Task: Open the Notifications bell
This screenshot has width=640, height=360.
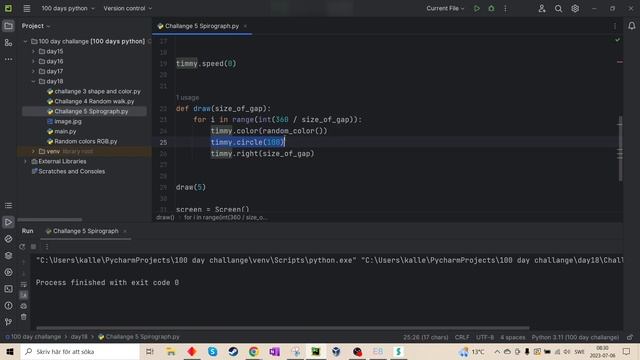Action: click(x=631, y=26)
